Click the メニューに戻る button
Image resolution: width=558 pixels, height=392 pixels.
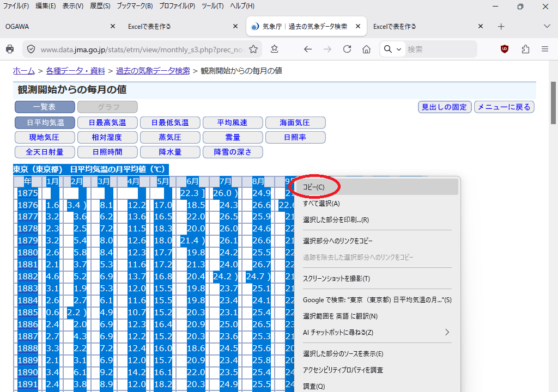(x=504, y=107)
